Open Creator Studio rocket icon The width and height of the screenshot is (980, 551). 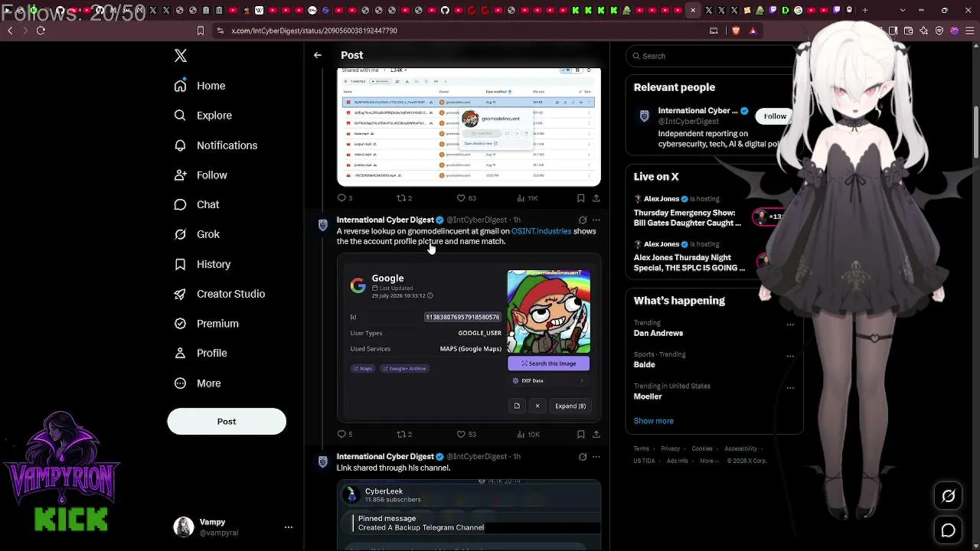click(x=180, y=294)
